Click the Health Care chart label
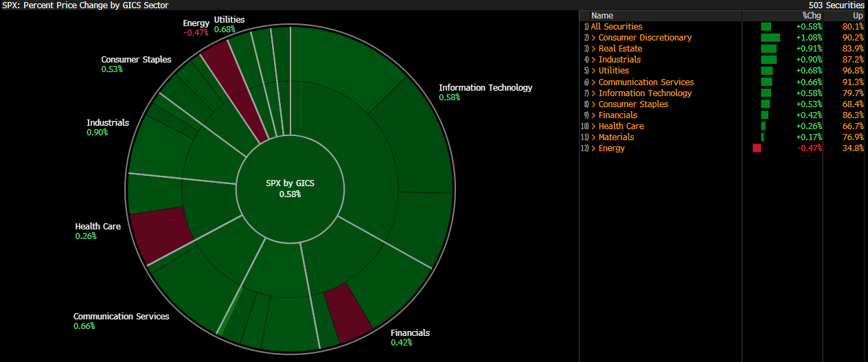Image resolution: width=868 pixels, height=362 pixels. point(98,226)
